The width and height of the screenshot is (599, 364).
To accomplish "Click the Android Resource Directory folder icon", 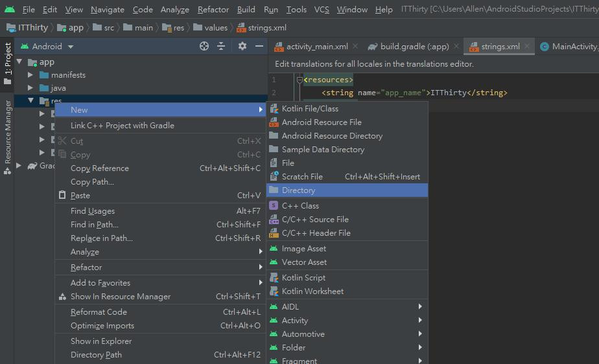I will (274, 135).
